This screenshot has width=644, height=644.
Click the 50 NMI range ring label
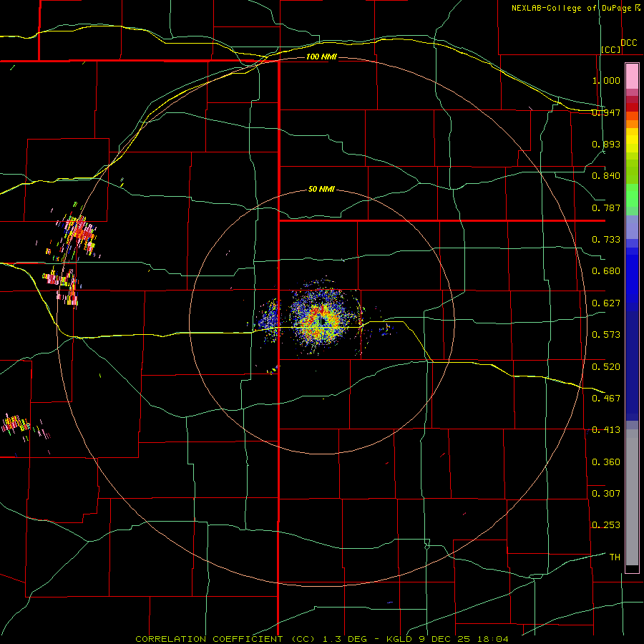click(321, 190)
